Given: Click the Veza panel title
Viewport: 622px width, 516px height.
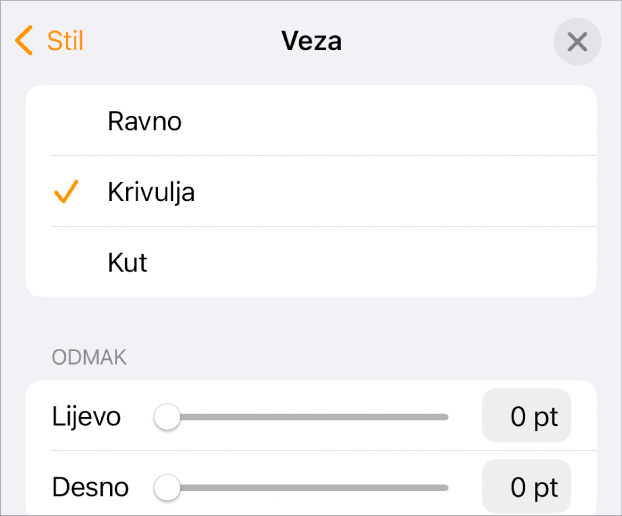Looking at the screenshot, I should coord(311,41).
